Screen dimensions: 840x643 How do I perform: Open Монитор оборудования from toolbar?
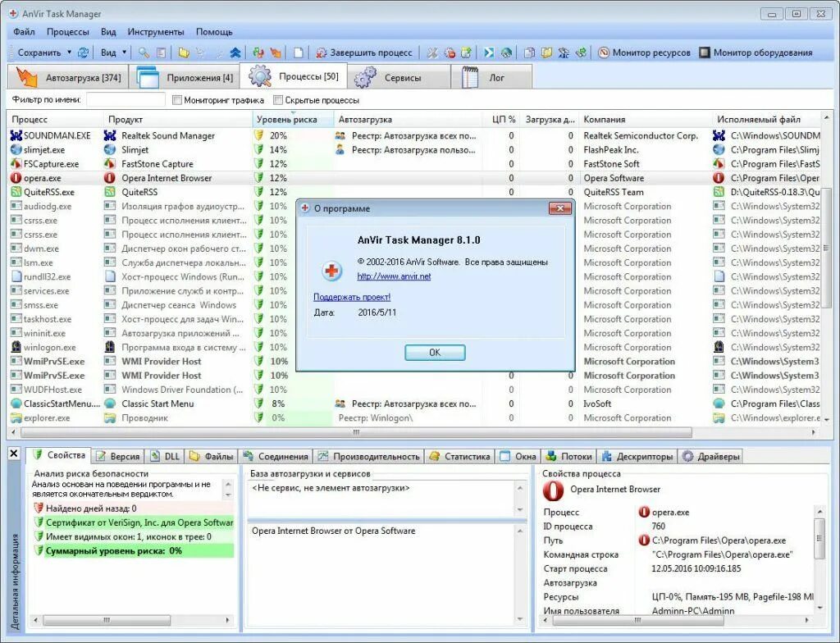(x=756, y=52)
